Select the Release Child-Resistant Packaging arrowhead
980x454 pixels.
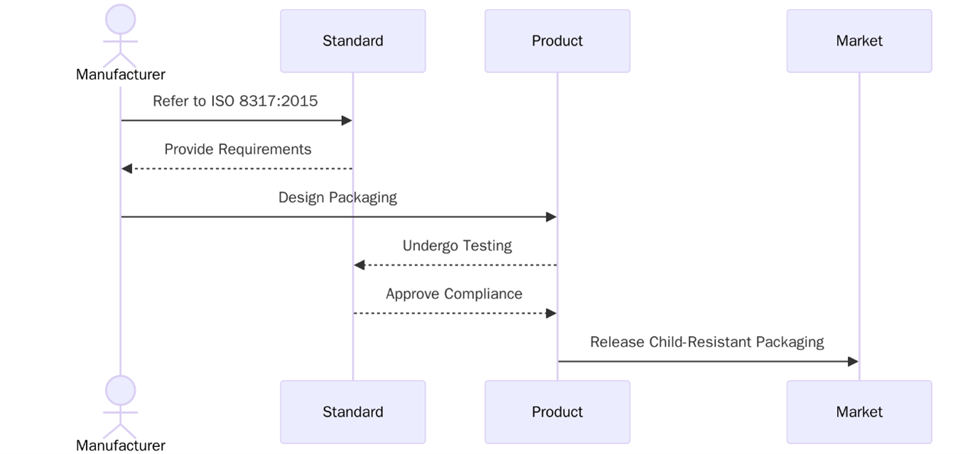[x=853, y=361]
